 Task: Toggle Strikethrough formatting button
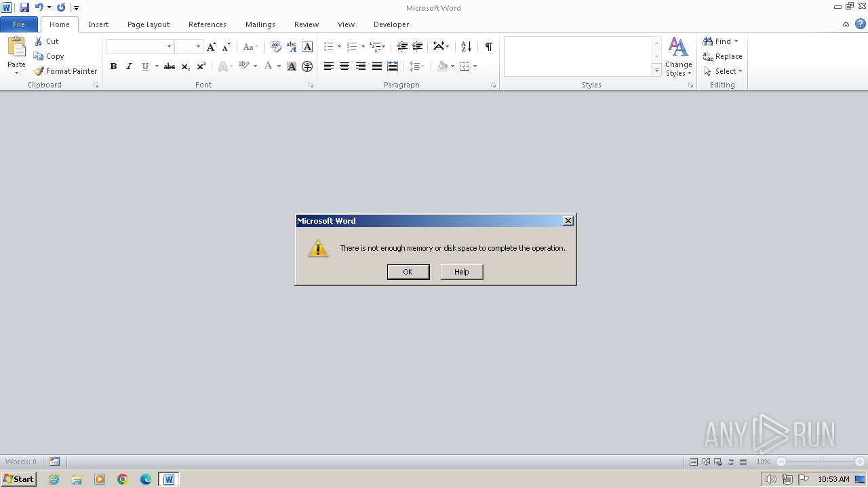click(x=170, y=66)
